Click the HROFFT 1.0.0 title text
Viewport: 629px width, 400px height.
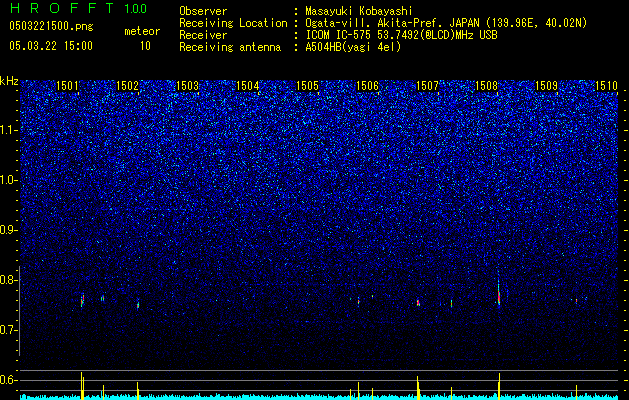click(x=78, y=8)
